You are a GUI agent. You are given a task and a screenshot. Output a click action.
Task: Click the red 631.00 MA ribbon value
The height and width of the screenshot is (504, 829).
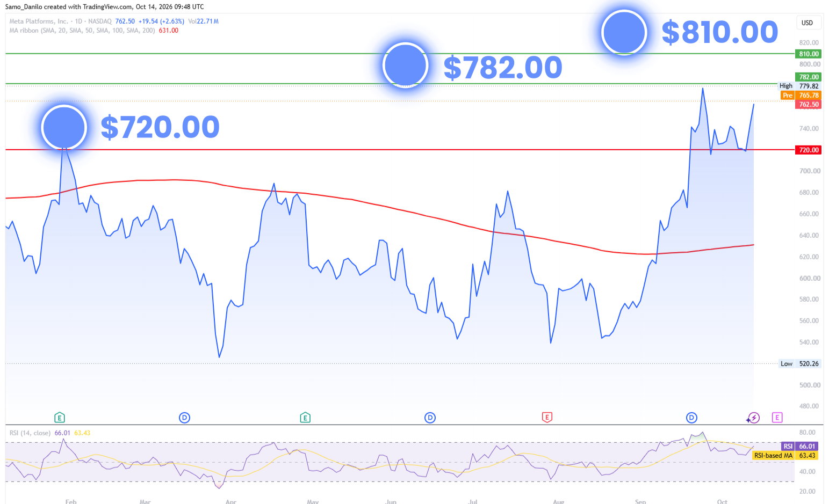point(169,31)
